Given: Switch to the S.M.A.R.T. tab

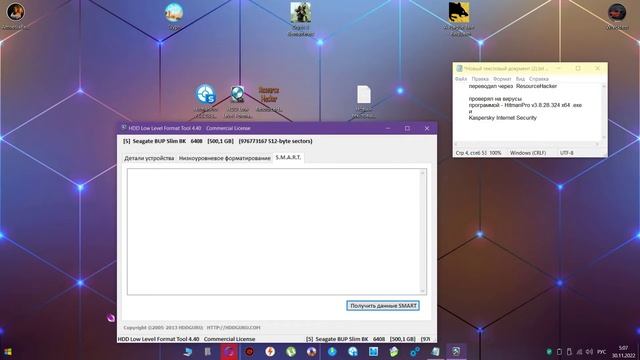Looking at the screenshot, I should (288, 158).
